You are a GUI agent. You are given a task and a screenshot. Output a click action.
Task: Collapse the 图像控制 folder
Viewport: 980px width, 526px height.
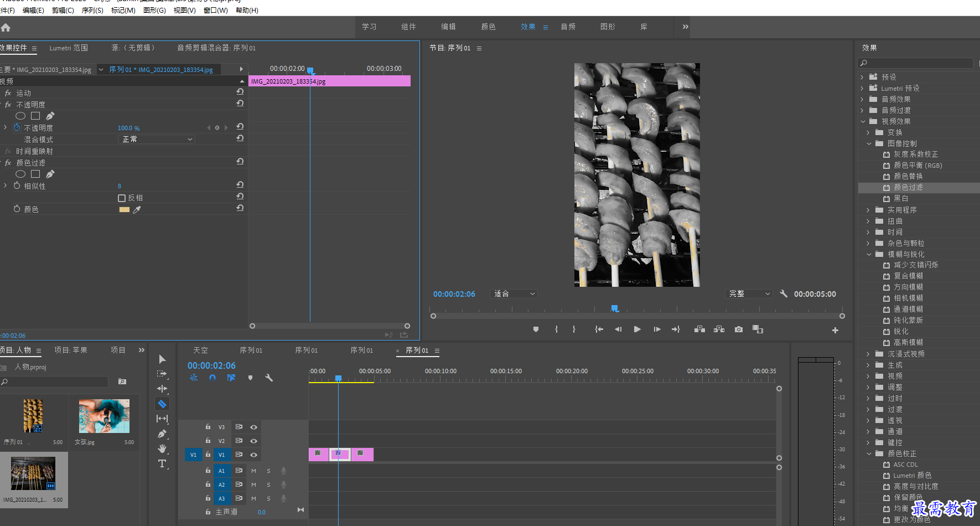click(x=869, y=143)
